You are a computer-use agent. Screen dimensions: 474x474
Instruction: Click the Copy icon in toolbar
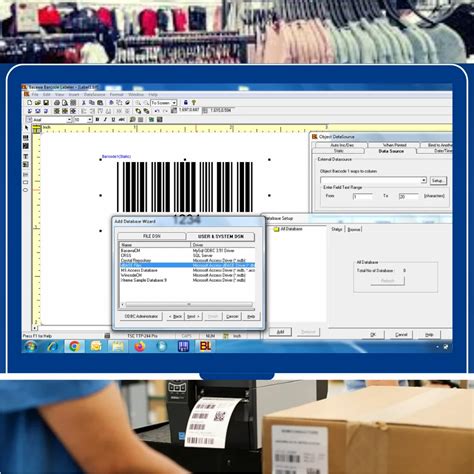click(92, 103)
